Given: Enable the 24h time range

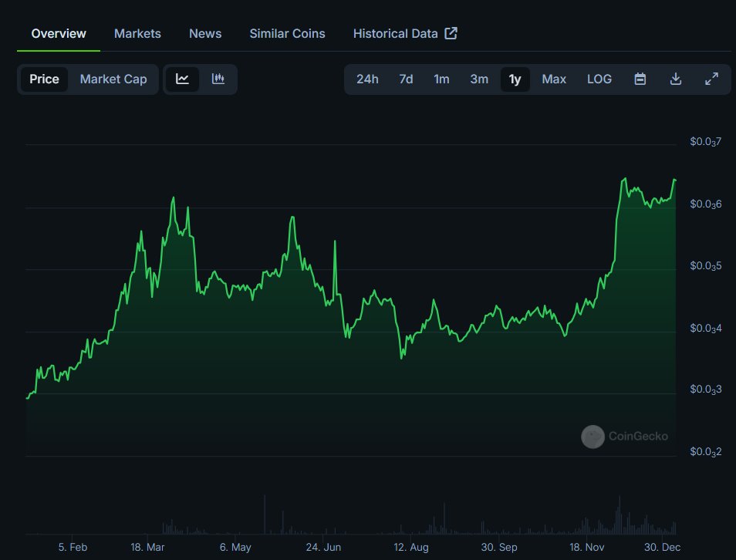Looking at the screenshot, I should pyautogui.click(x=367, y=79).
